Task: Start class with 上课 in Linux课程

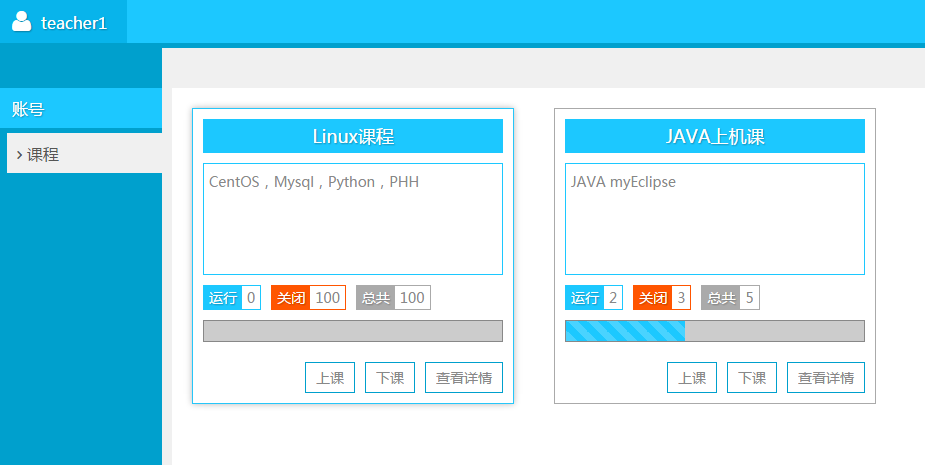Action: (x=330, y=378)
